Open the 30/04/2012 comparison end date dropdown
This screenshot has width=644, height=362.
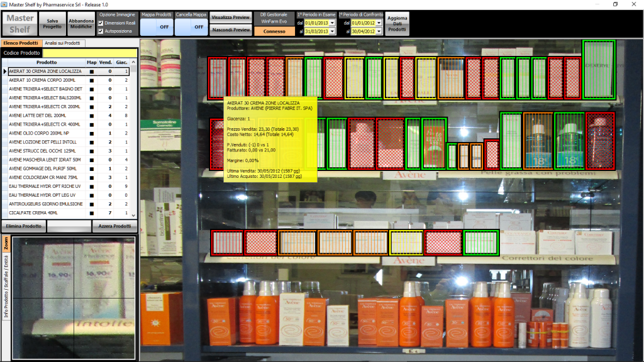(x=379, y=31)
